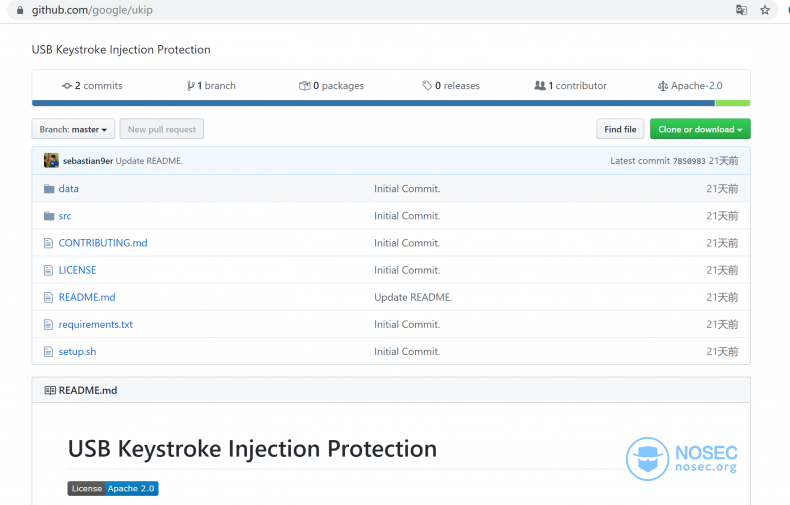Click the lock icon beside the URL

(x=20, y=10)
